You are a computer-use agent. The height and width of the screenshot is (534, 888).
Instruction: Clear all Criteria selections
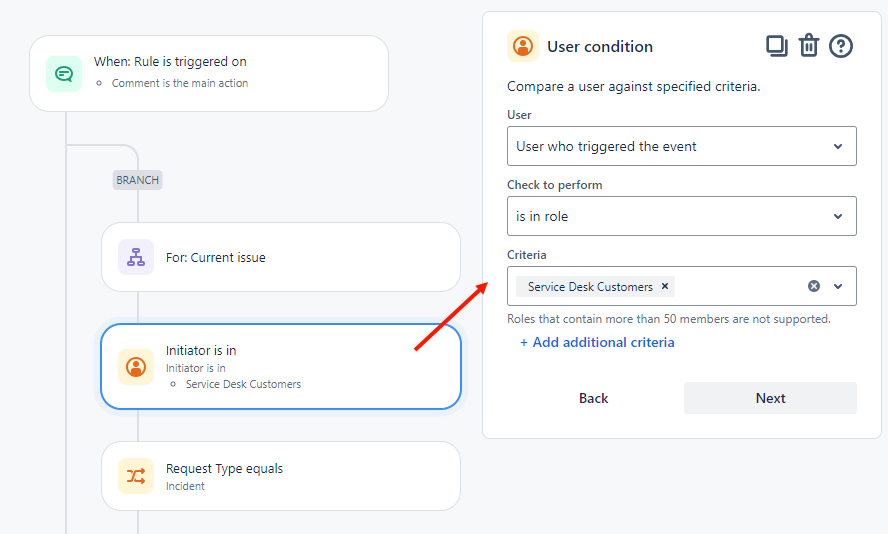point(814,286)
